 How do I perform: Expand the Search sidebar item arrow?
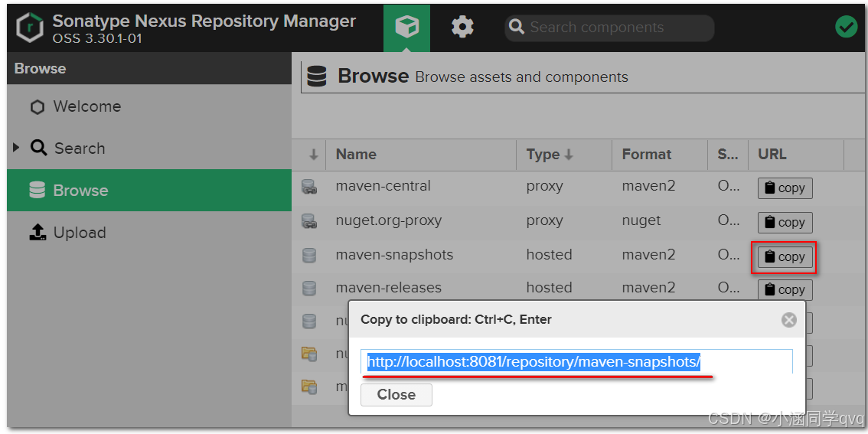click(x=16, y=147)
